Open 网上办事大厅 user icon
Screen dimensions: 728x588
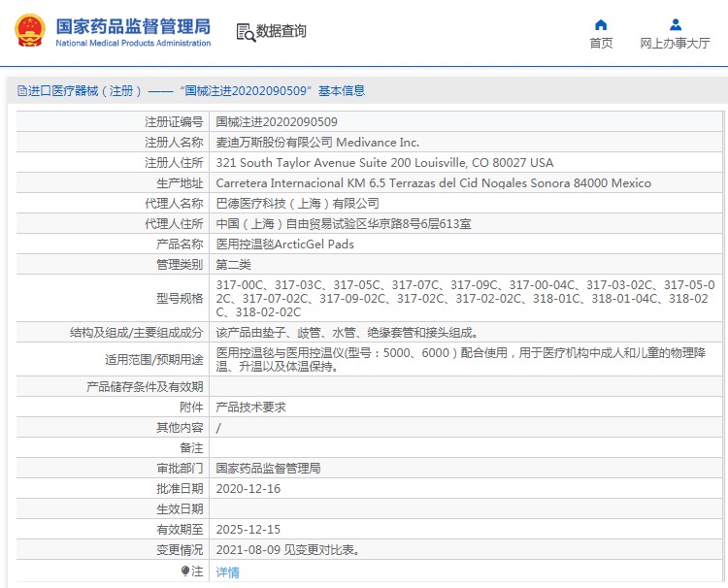click(x=676, y=24)
